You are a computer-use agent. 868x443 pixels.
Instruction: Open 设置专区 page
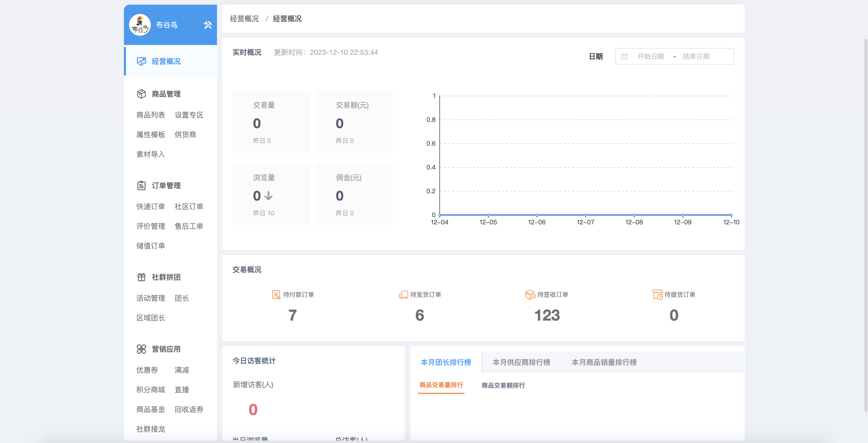[x=189, y=115]
